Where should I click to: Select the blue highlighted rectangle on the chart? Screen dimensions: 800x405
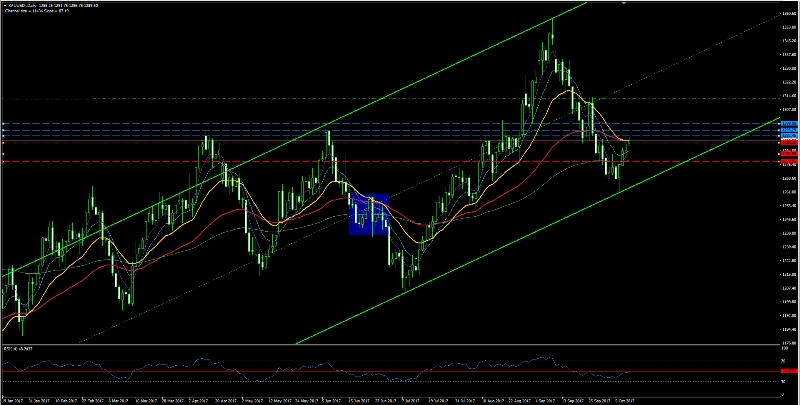coord(369,214)
